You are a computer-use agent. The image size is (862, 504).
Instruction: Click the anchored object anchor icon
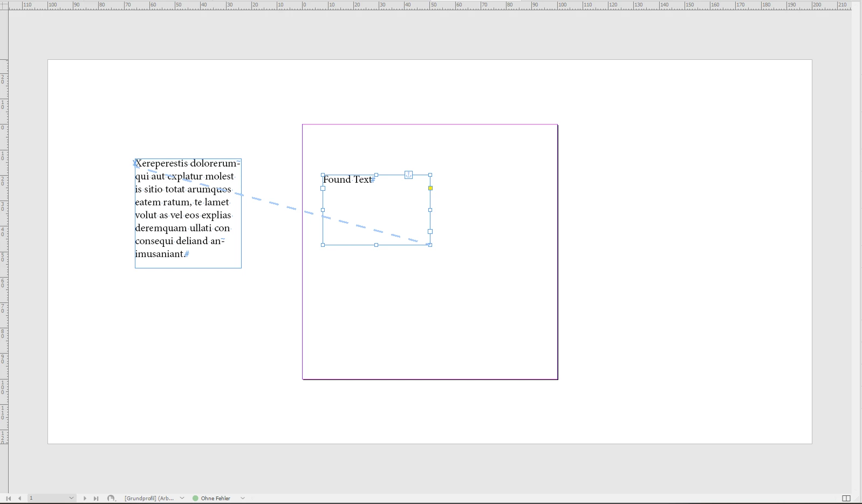pos(408,175)
